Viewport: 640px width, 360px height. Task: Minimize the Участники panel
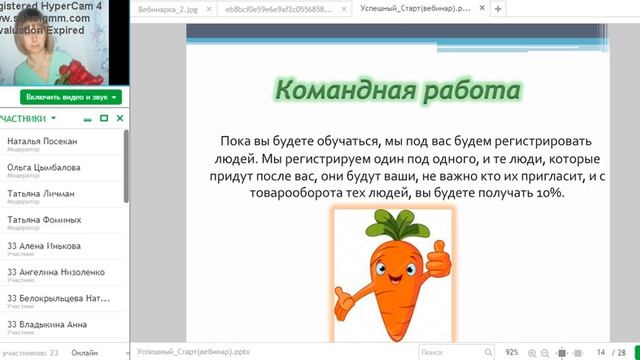tap(87, 119)
